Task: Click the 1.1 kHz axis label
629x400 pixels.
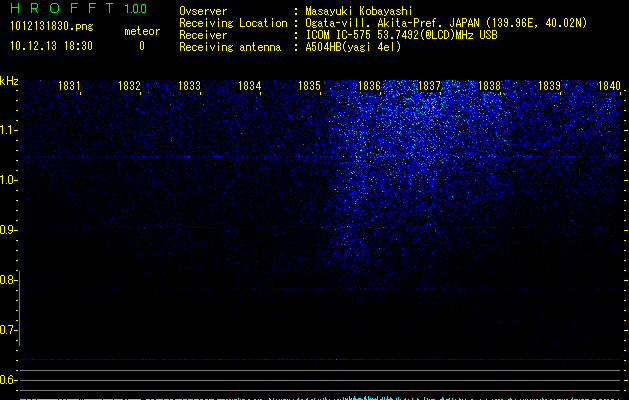Action: coord(8,130)
